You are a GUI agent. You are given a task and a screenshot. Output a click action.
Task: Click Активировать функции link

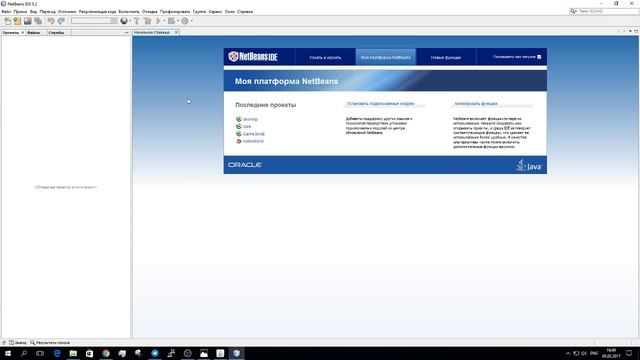[476, 104]
